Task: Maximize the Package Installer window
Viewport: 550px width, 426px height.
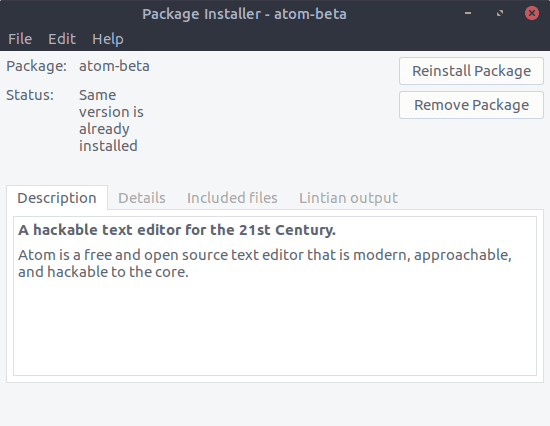Action: [x=500, y=13]
